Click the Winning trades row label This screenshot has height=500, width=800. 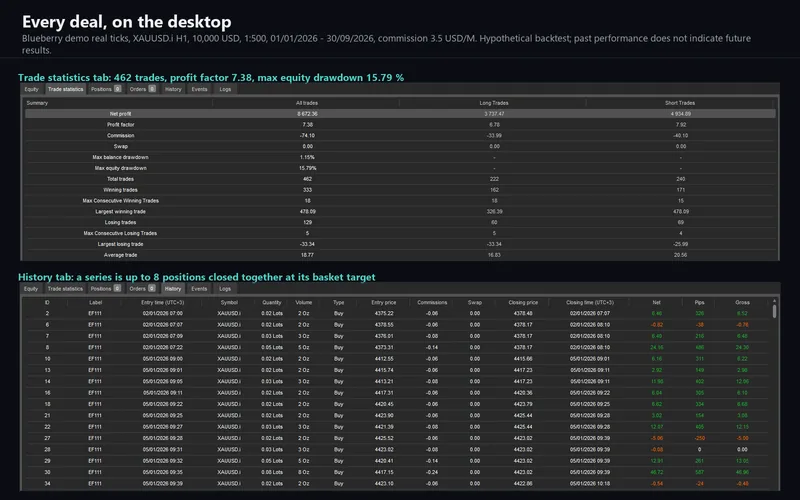point(120,190)
